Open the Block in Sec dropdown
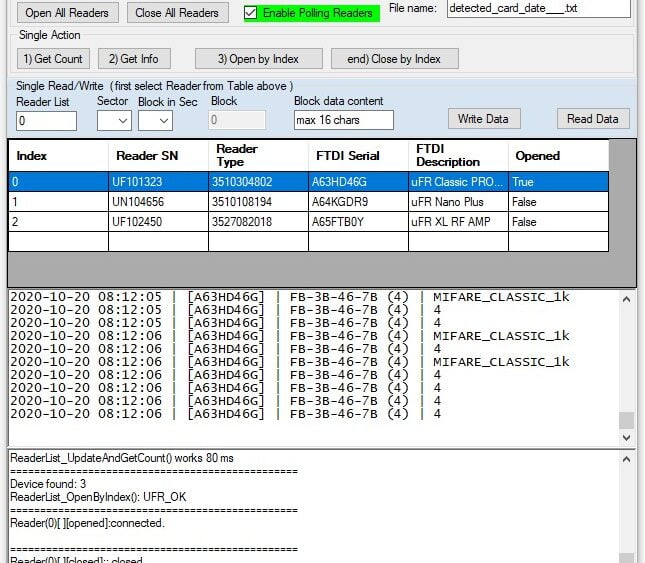645x563 pixels. pos(155,120)
